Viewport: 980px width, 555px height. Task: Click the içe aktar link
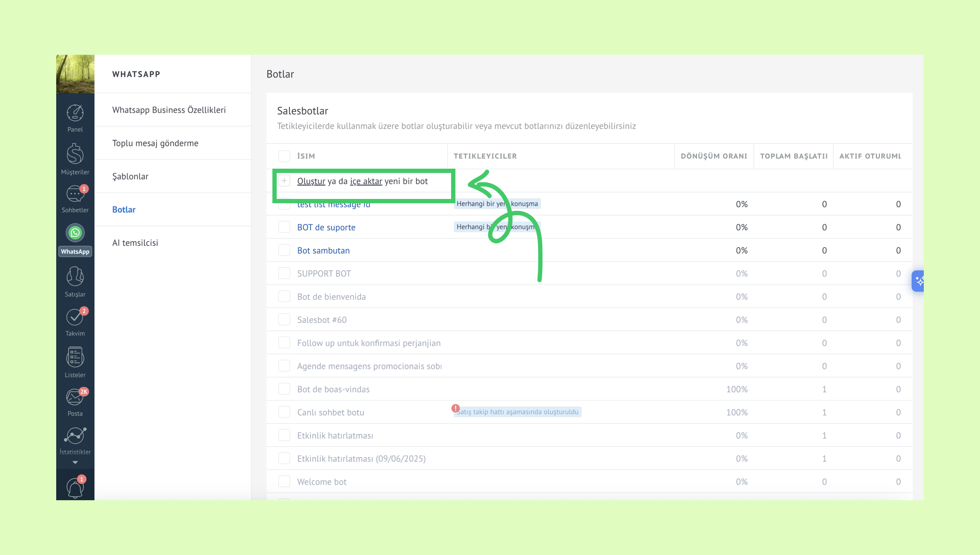click(366, 181)
